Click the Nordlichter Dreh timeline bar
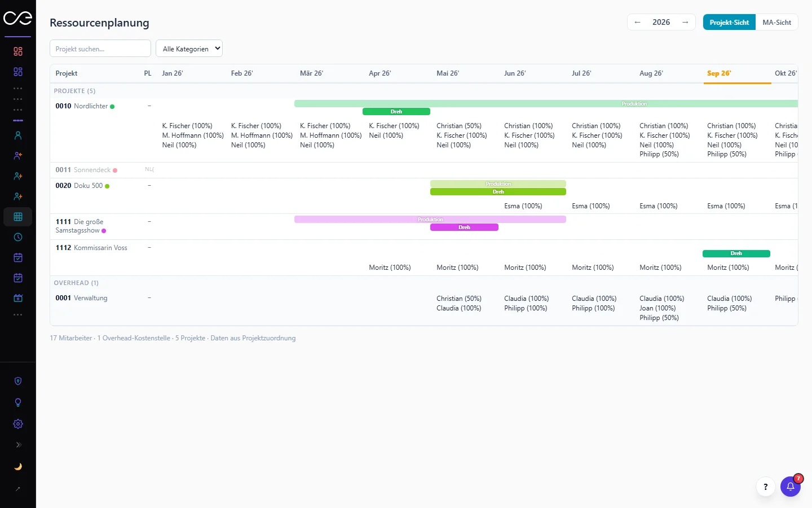This screenshot has width=812, height=508. tap(396, 112)
